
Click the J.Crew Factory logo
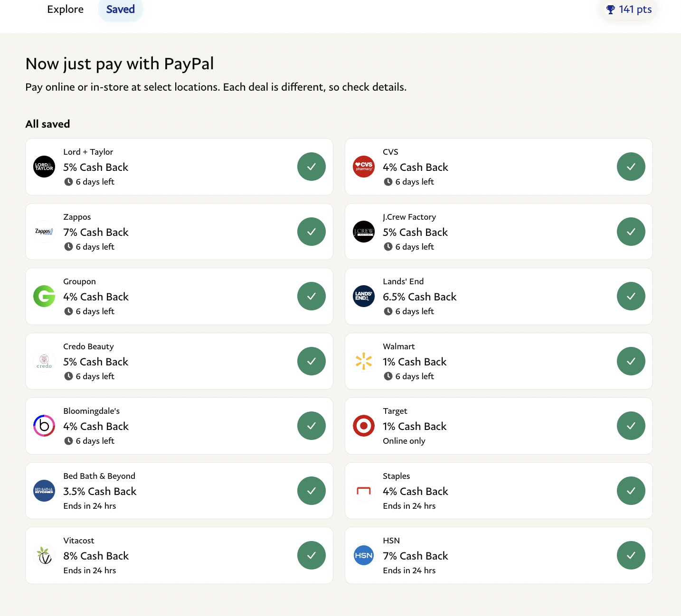364,232
